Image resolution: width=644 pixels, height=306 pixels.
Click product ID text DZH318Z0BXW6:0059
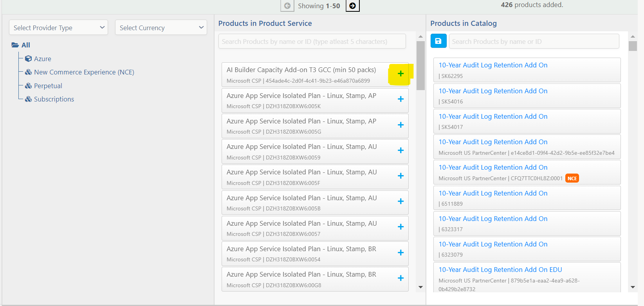[293, 158]
